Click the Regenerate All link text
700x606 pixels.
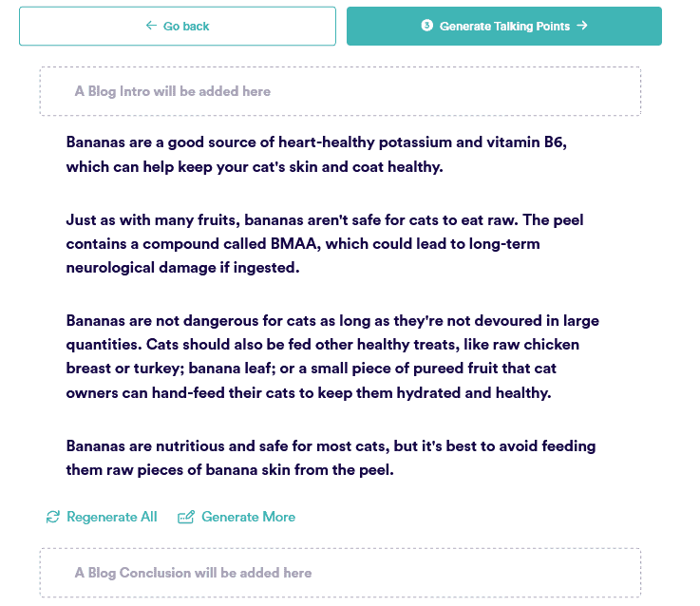112,517
